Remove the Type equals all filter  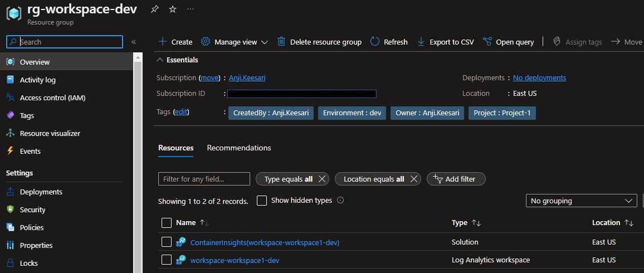click(321, 179)
